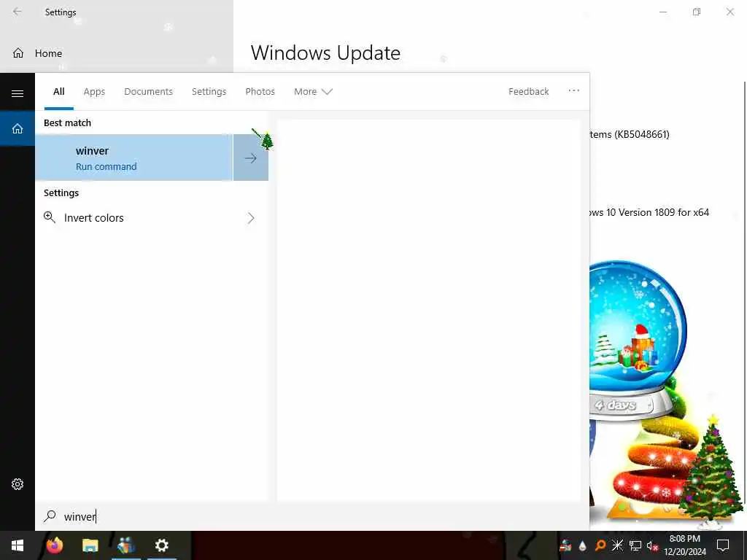The height and width of the screenshot is (560, 747).
Task: Click the first colorful tray icon
Action: pyautogui.click(x=565, y=545)
